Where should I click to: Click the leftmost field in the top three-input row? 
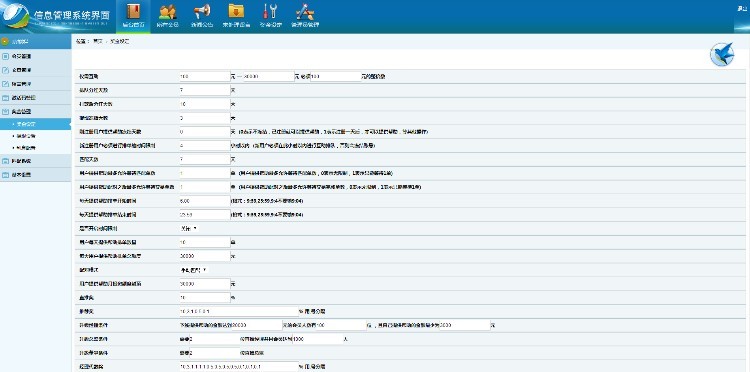(x=204, y=77)
